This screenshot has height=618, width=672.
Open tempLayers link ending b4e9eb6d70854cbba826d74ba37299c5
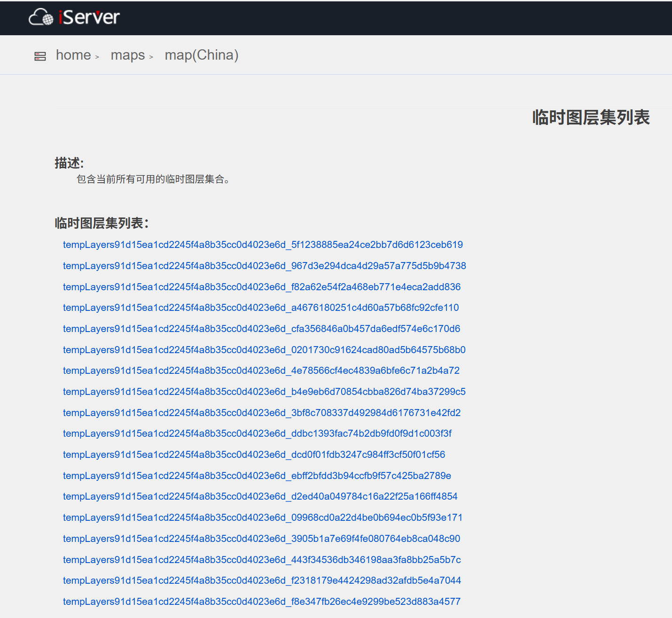(x=264, y=392)
